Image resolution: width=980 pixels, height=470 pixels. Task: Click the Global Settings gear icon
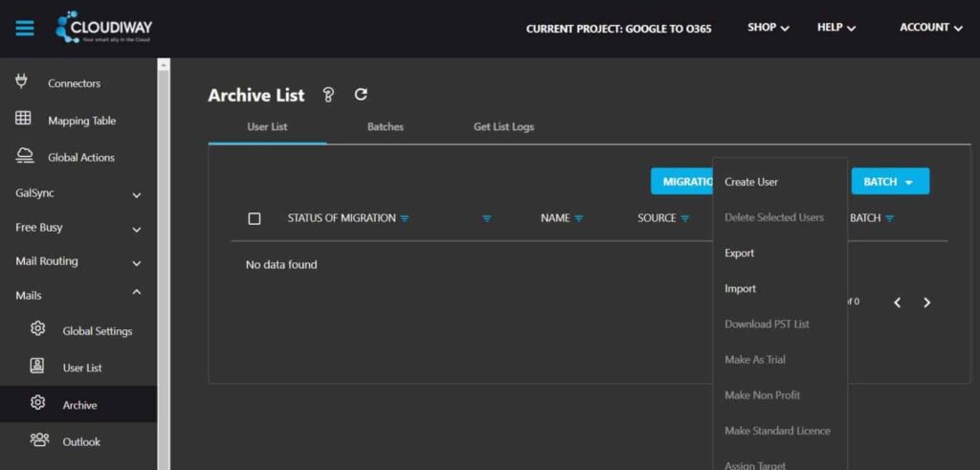(37, 328)
